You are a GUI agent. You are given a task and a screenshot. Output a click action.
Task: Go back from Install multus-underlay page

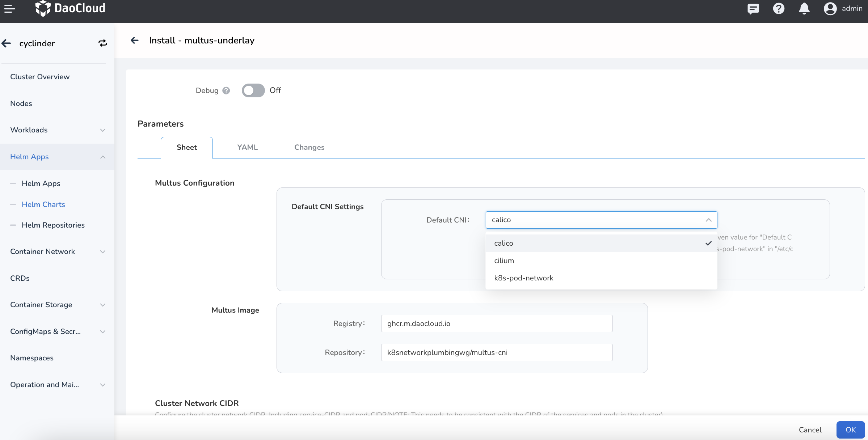tap(135, 41)
